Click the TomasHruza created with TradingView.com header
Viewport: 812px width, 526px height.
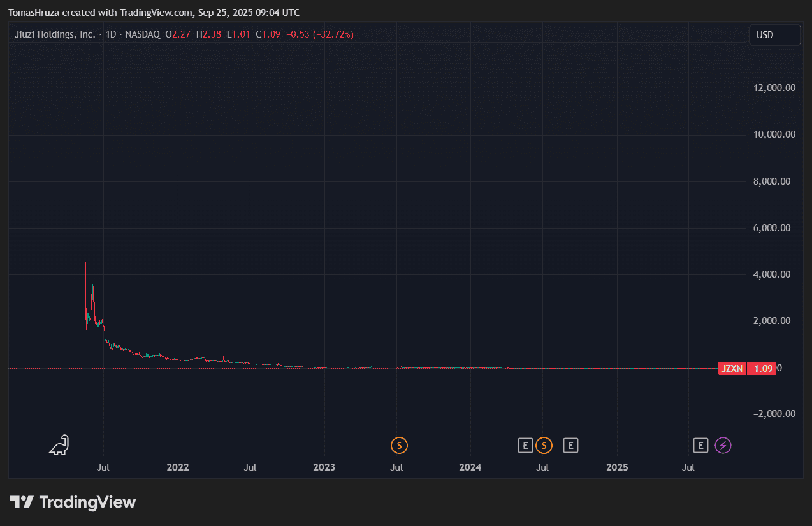pyautogui.click(x=154, y=13)
